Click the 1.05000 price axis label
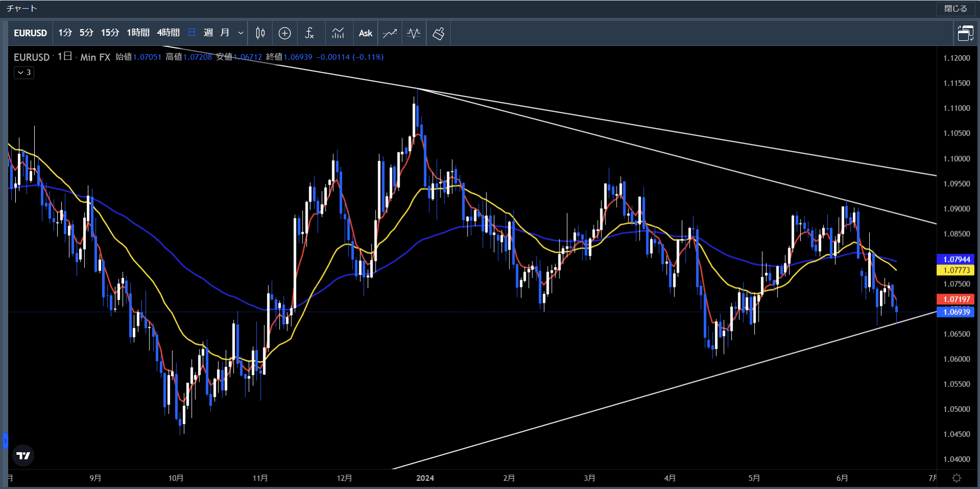 tap(957, 409)
